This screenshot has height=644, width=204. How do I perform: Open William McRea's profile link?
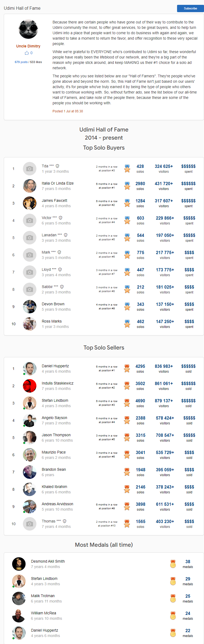44,613
